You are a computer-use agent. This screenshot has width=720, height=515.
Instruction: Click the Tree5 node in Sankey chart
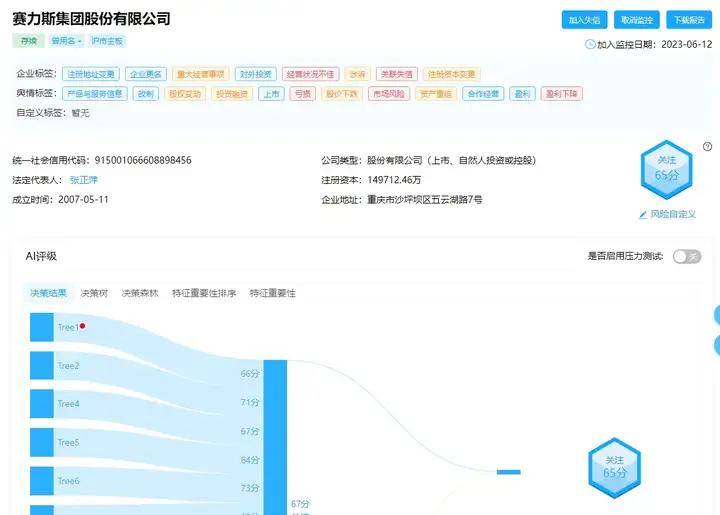42,442
